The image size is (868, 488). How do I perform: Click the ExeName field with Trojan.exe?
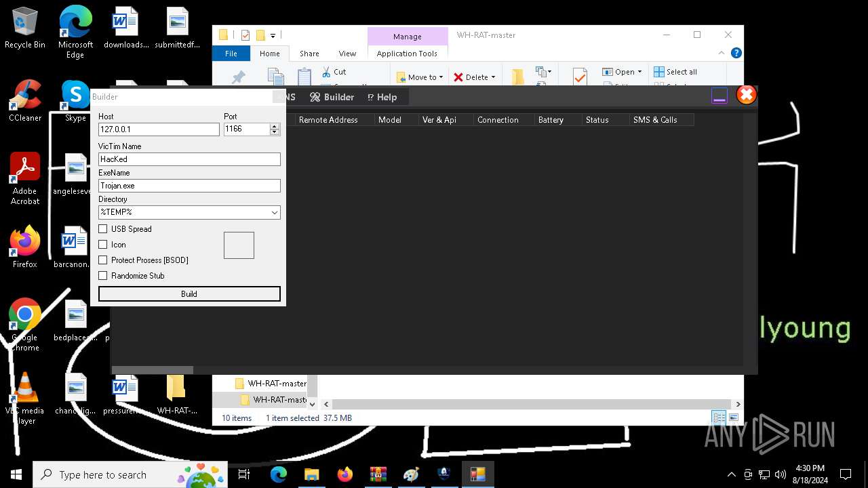(x=189, y=186)
